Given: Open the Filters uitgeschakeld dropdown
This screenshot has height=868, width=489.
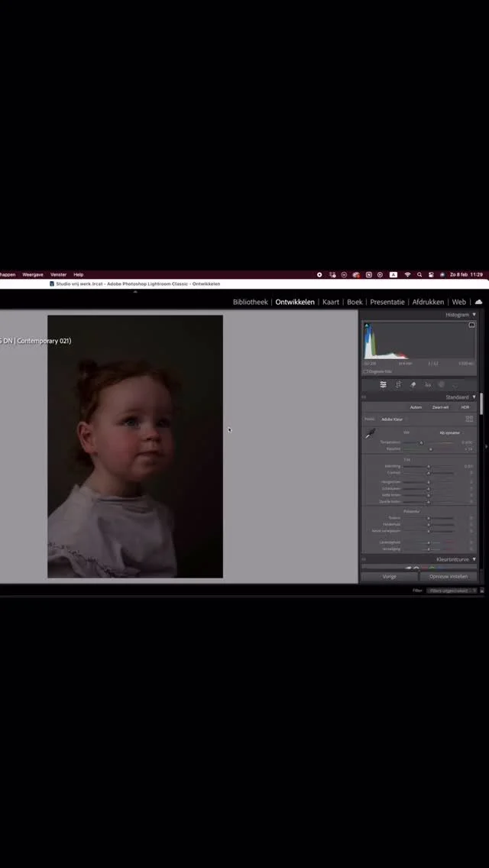Looking at the screenshot, I should (x=452, y=591).
